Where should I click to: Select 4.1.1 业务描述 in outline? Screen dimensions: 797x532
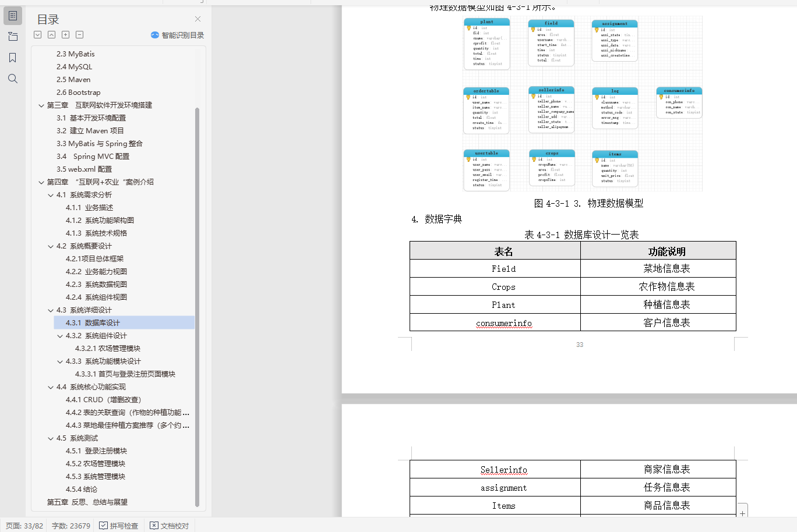point(89,208)
